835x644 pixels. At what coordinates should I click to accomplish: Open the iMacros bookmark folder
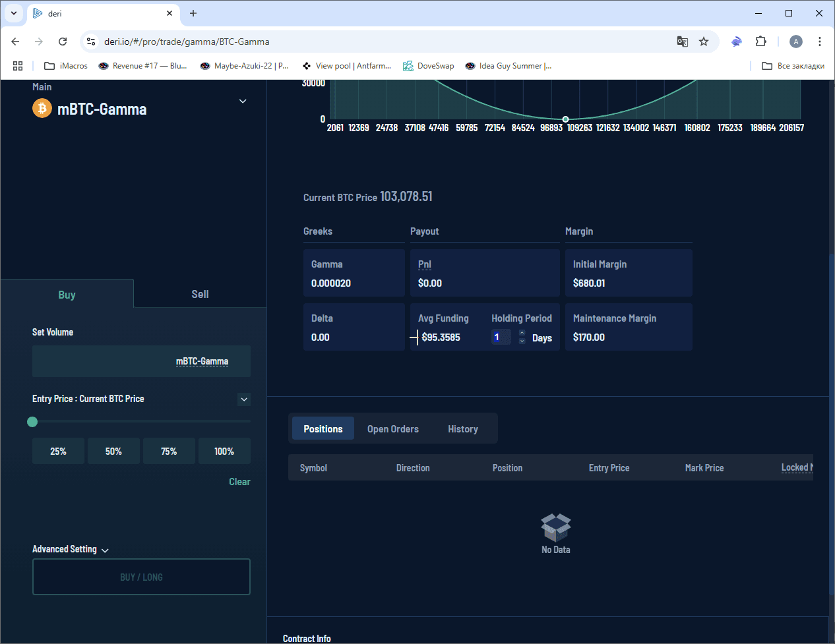point(66,66)
